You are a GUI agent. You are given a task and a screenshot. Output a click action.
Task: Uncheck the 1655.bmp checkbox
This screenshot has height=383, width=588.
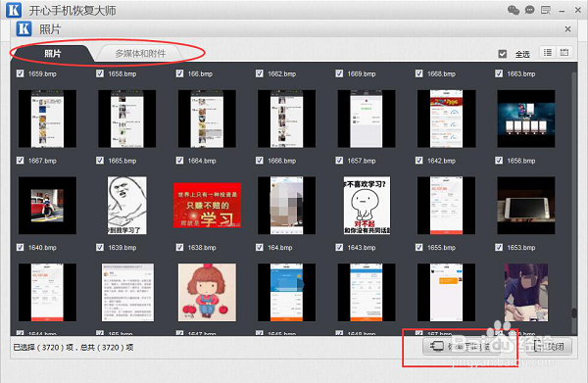(x=418, y=248)
